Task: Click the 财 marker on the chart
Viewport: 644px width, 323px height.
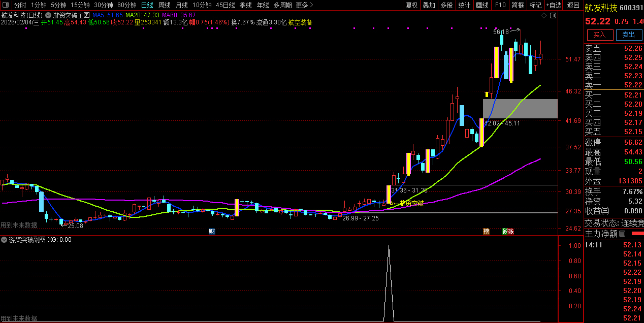Action: click(212, 232)
